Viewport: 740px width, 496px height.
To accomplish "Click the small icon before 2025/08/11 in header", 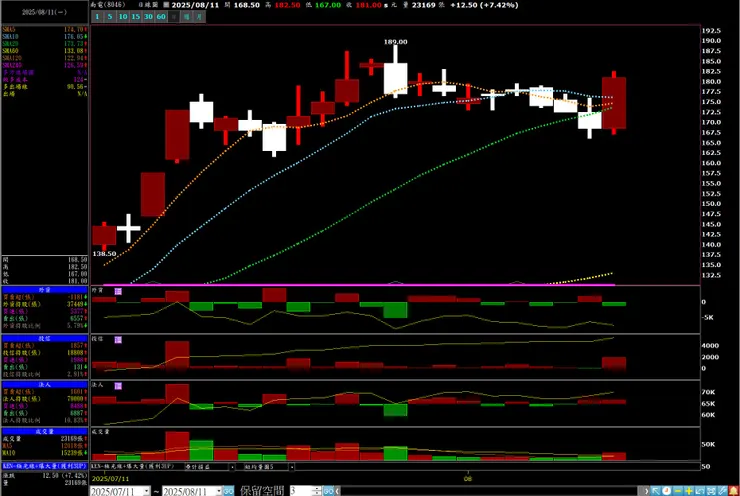I will click(x=166, y=5).
